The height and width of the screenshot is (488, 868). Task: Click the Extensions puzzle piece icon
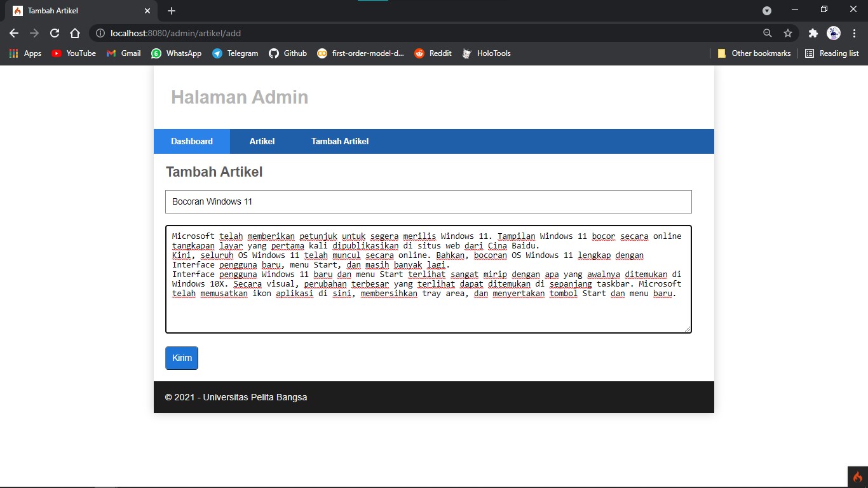813,32
